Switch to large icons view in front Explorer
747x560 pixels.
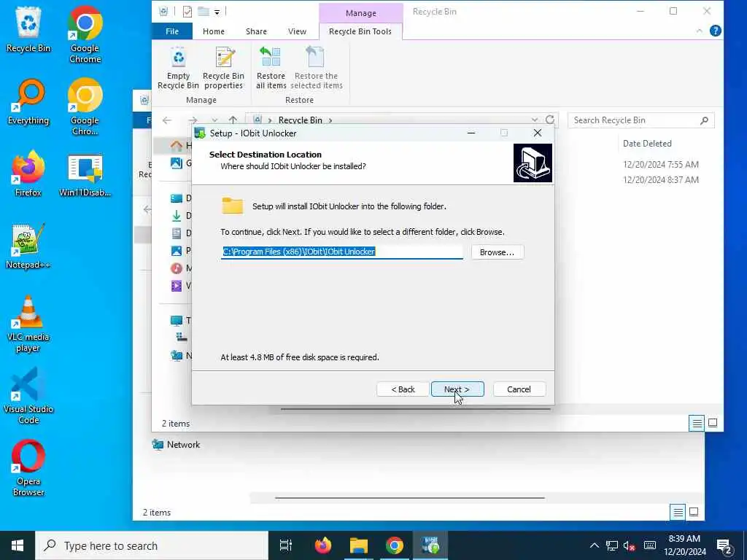pyautogui.click(x=713, y=423)
